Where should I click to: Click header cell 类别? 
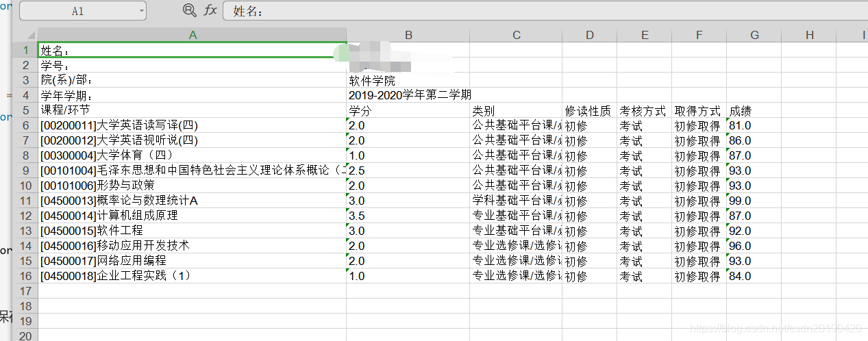coord(517,110)
